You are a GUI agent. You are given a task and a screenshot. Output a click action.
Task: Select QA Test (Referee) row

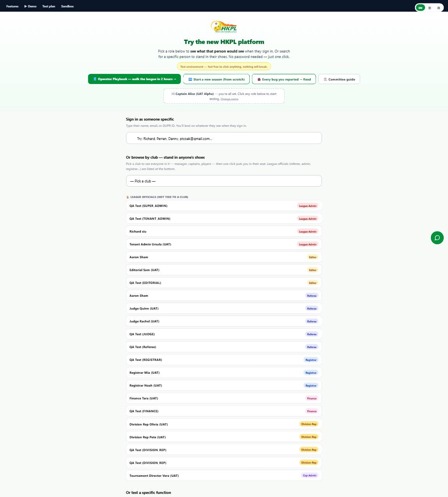(x=224, y=347)
